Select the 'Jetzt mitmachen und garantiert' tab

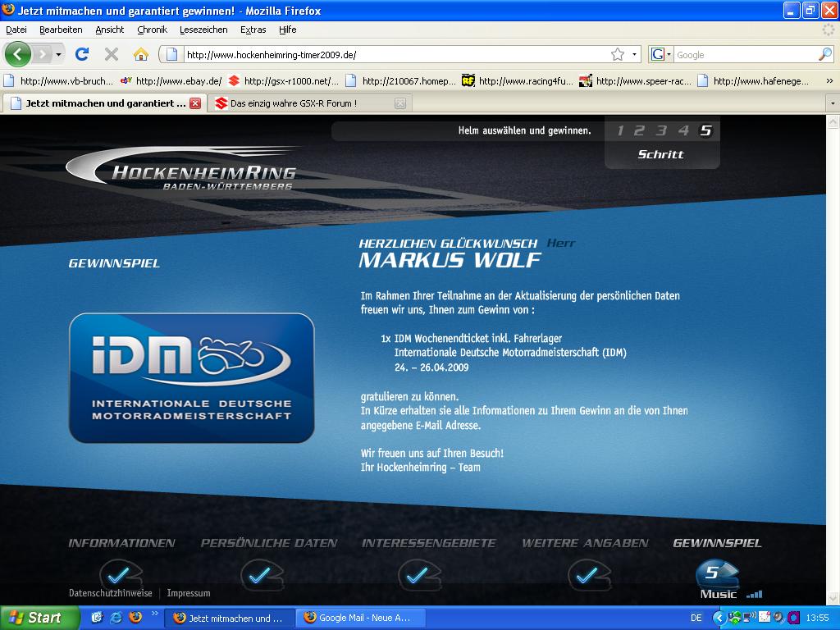coord(104,103)
